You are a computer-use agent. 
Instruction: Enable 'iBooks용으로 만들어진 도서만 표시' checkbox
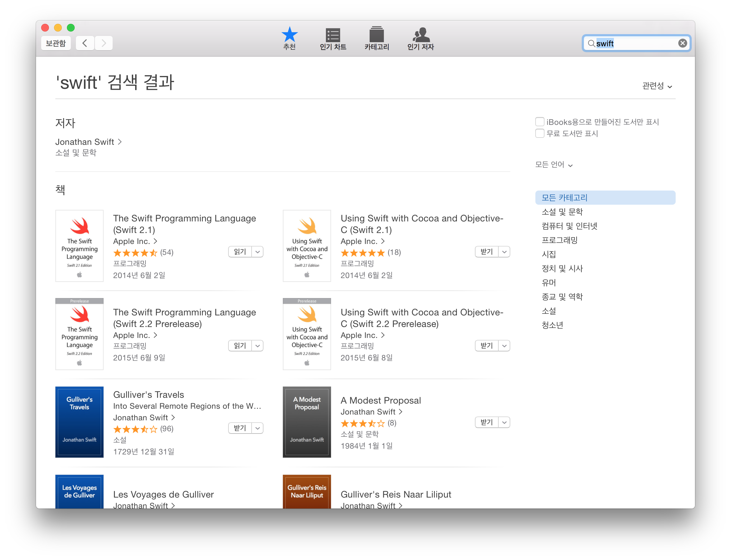[540, 122]
